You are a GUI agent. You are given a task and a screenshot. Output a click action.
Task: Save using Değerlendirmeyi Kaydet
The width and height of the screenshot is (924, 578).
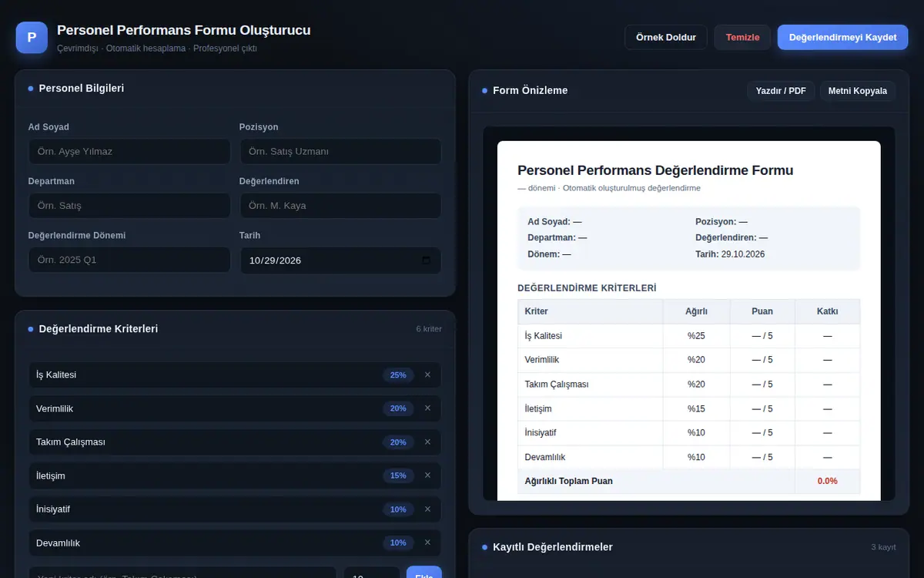tap(842, 37)
